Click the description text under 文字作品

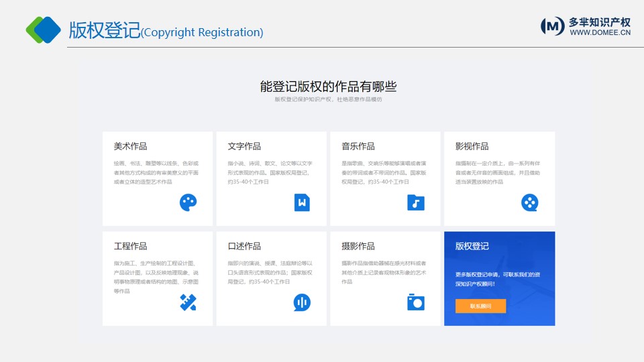coord(270,172)
